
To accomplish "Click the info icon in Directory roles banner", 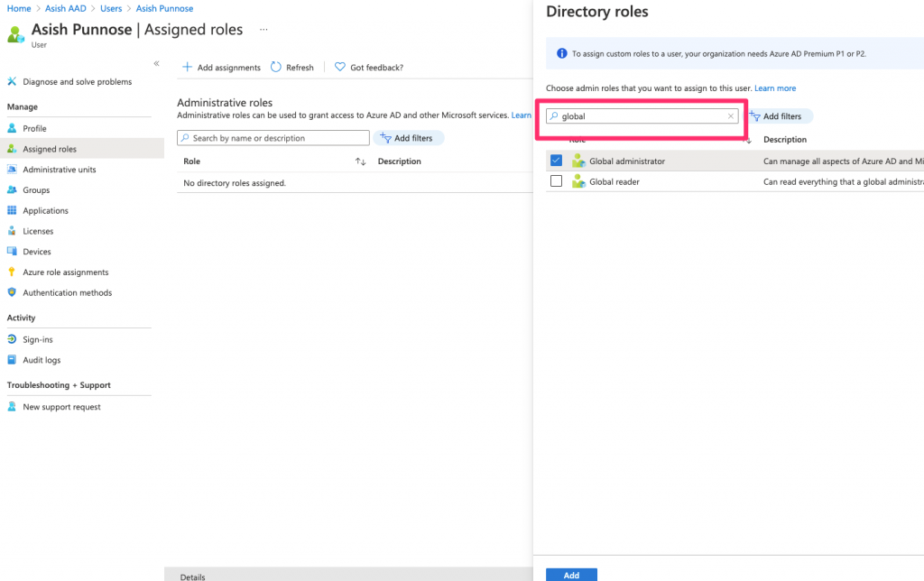I will coord(562,53).
